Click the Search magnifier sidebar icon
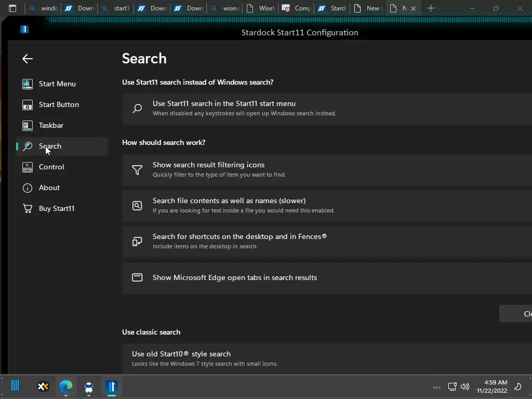This screenshot has height=399, width=532. [x=28, y=146]
